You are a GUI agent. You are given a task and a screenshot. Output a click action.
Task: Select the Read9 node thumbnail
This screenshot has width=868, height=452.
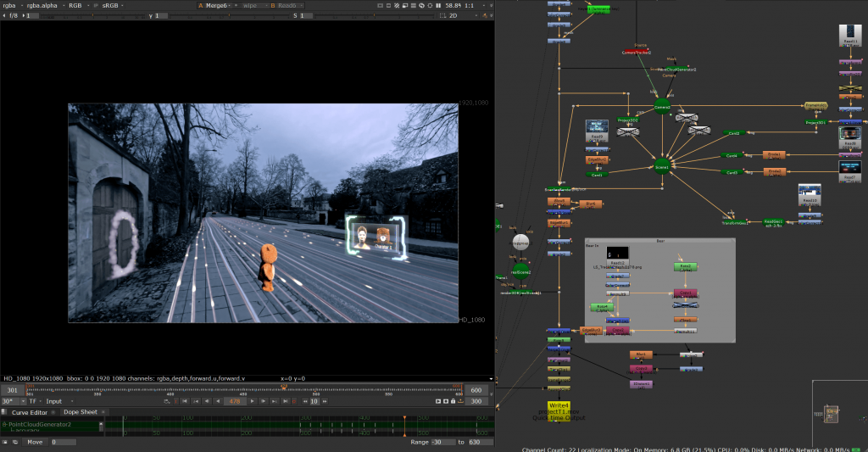[597, 129]
